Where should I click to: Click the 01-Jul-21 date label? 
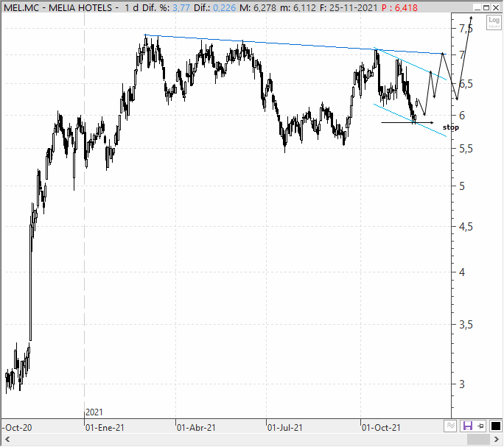[x=285, y=428]
